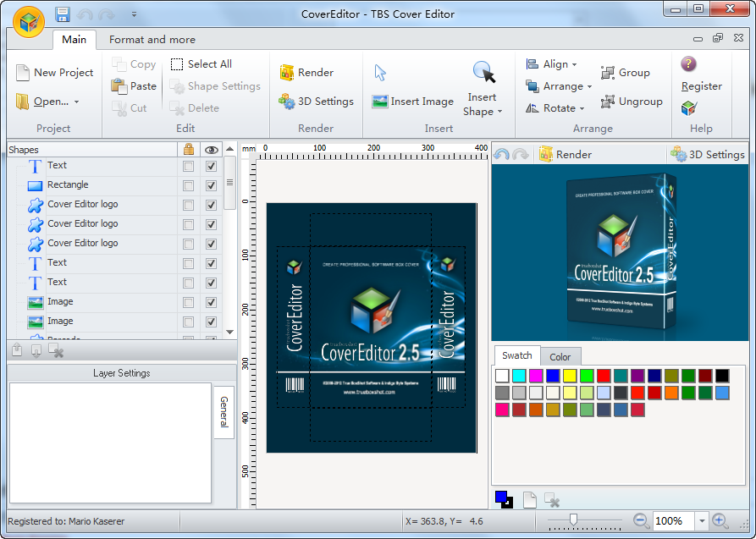Click the Save icon in title bar
The width and height of the screenshot is (756, 539).
pyautogui.click(x=62, y=14)
